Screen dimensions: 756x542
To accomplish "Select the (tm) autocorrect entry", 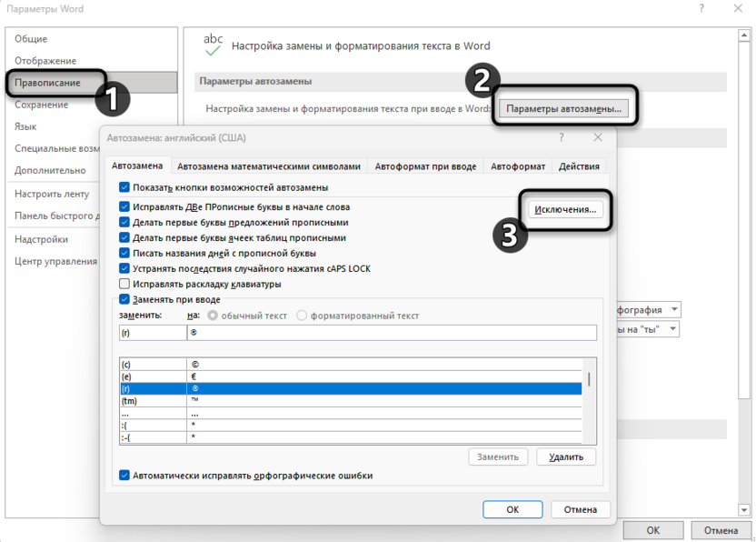I will point(351,401).
